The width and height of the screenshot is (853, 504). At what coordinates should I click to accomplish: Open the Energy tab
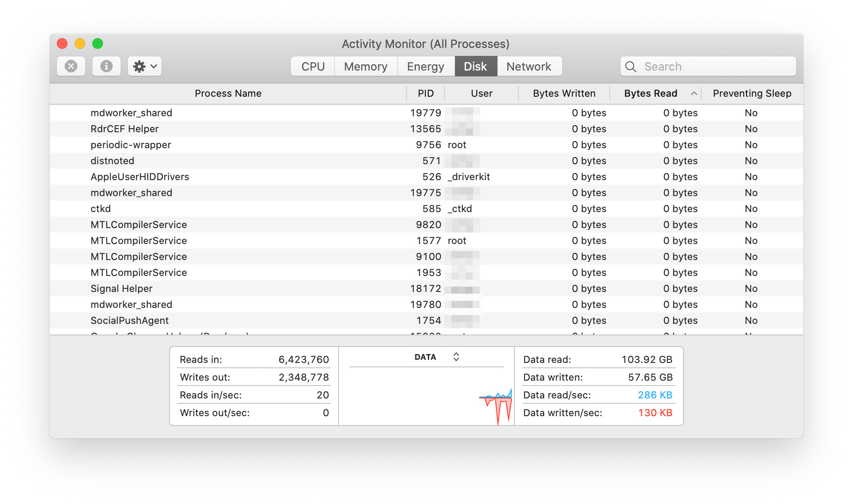tap(425, 67)
